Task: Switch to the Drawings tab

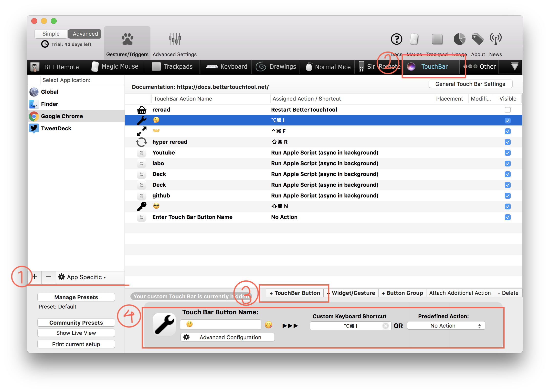Action: pos(276,67)
